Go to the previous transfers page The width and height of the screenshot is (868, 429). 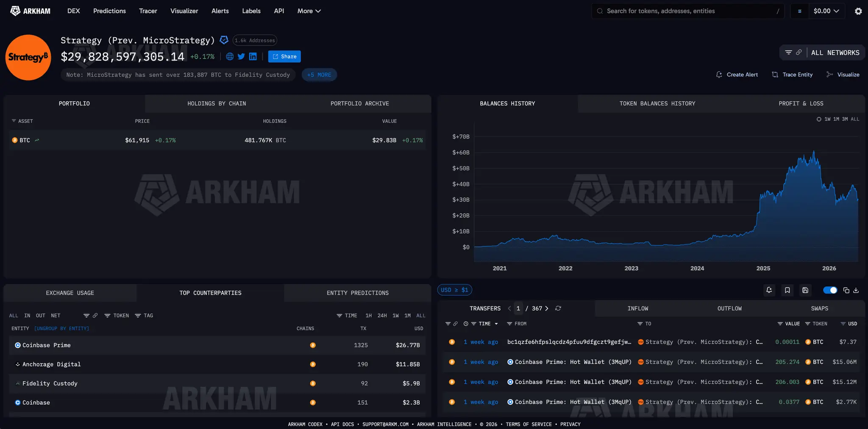click(509, 309)
